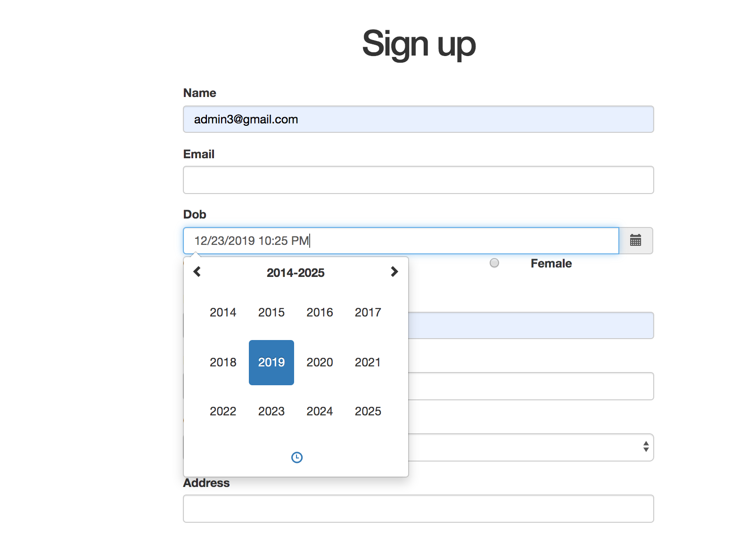Go to next year range in picker
Screen dimensions: 756x535
click(x=394, y=272)
